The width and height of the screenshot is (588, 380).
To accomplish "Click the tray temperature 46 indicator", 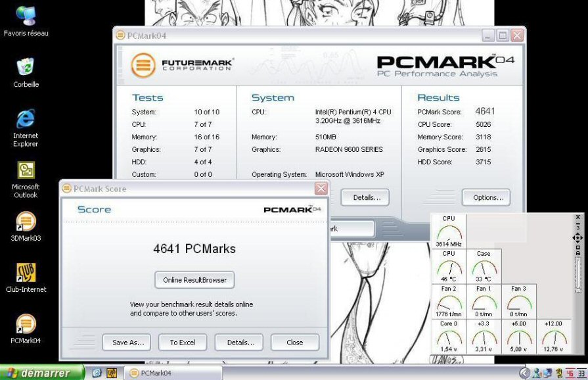I will (570, 373).
